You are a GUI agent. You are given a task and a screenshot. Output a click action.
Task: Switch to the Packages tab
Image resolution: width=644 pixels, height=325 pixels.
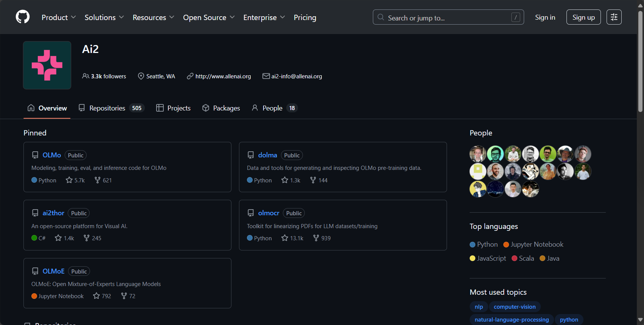click(x=221, y=108)
